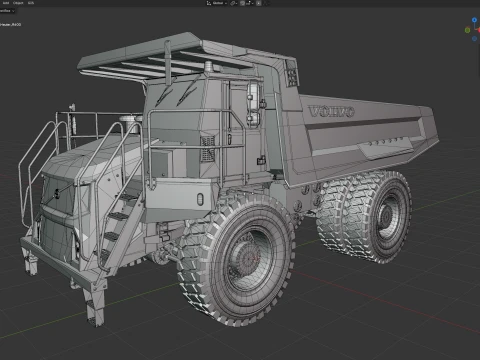The width and height of the screenshot is (480, 360).
Task: Click the blue Z axis gizmo handle
Action: [474, 20]
